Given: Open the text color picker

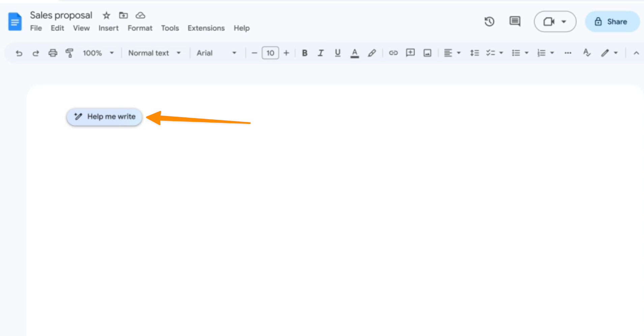Looking at the screenshot, I should click(354, 53).
